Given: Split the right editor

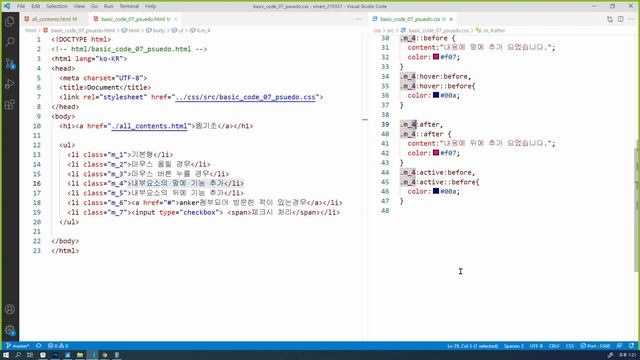Looking at the screenshot, I should click(x=620, y=19).
